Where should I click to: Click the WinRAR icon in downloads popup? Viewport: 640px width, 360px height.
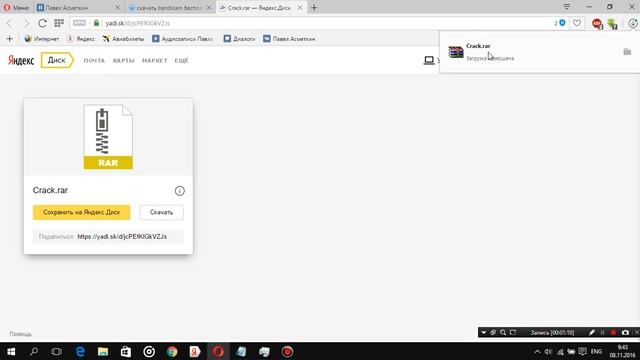coord(456,52)
